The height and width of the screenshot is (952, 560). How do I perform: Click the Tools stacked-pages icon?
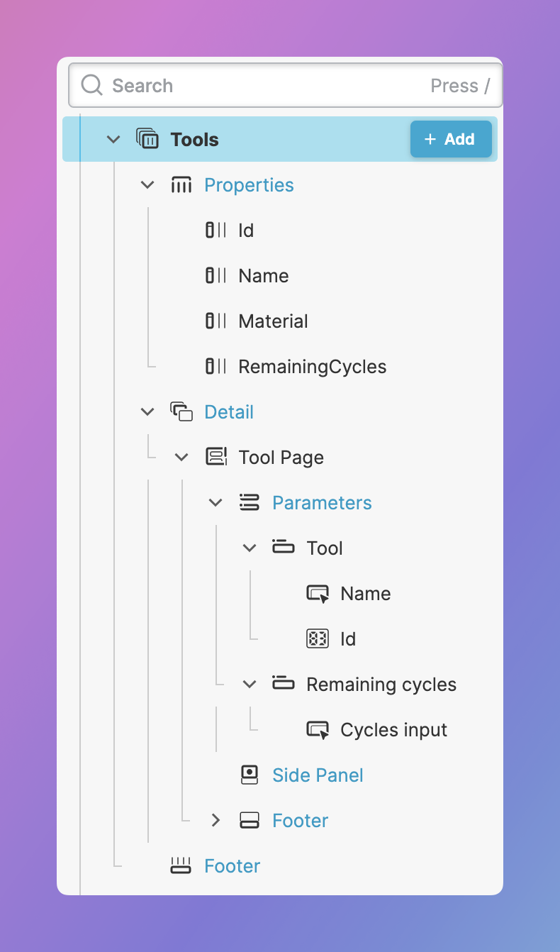[x=147, y=139]
